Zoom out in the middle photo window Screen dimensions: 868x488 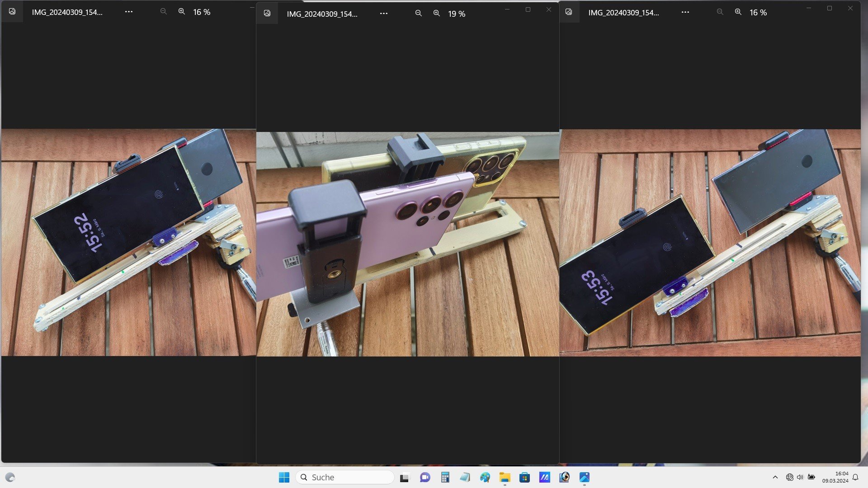pos(419,14)
